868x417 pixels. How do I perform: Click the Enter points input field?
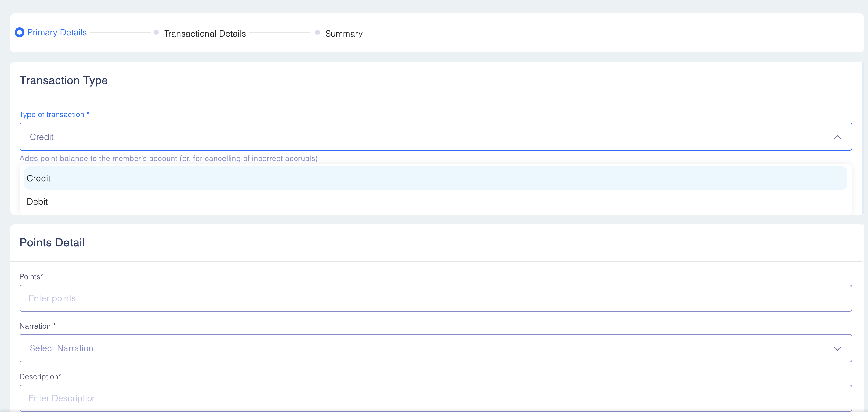click(435, 298)
